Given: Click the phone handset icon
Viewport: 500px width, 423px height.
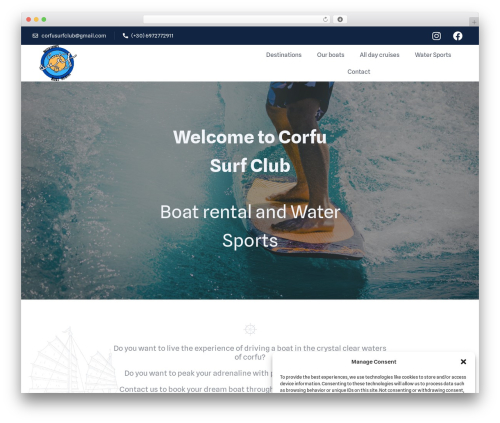Looking at the screenshot, I should [x=125, y=36].
